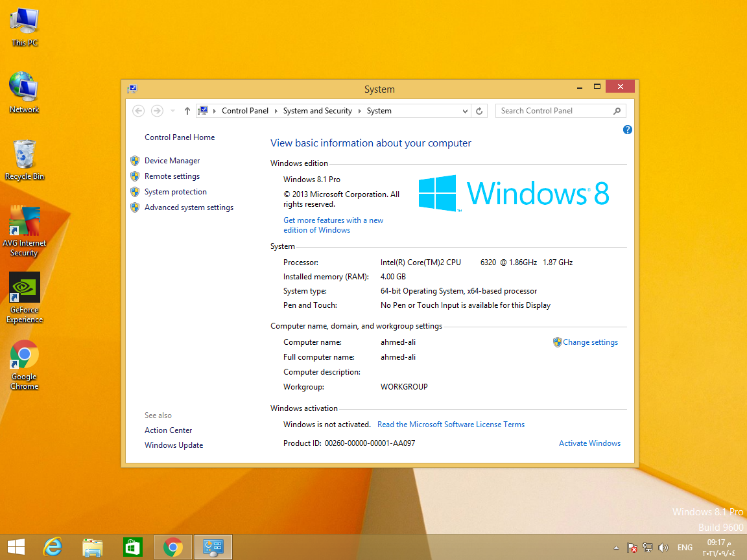Open Network desktop icon
The image size is (747, 560).
24,93
